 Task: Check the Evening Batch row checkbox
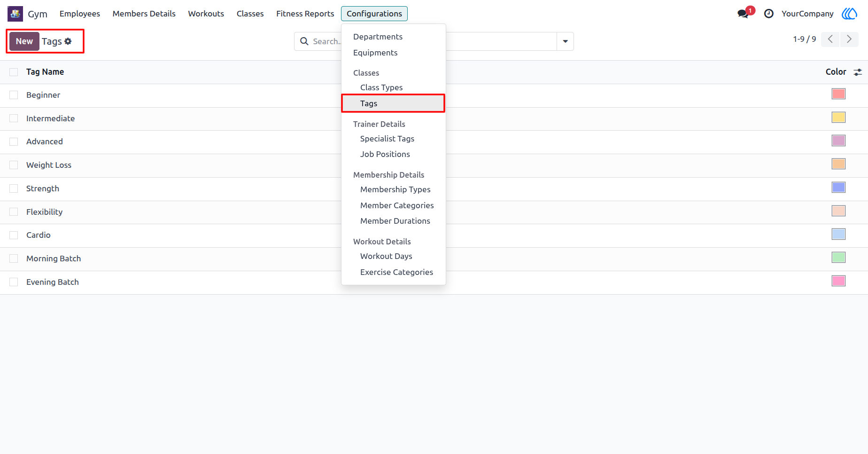[x=14, y=282]
